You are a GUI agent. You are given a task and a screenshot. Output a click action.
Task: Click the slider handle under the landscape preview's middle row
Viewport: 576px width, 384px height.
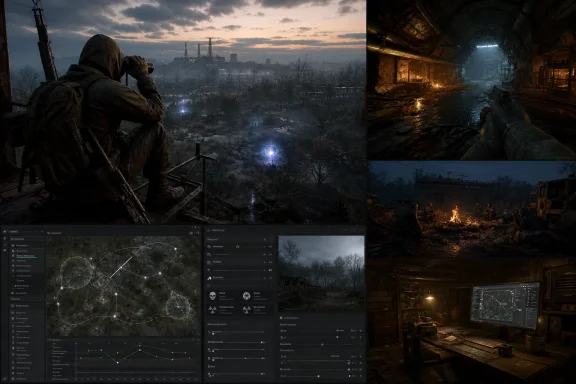tap(323, 345)
